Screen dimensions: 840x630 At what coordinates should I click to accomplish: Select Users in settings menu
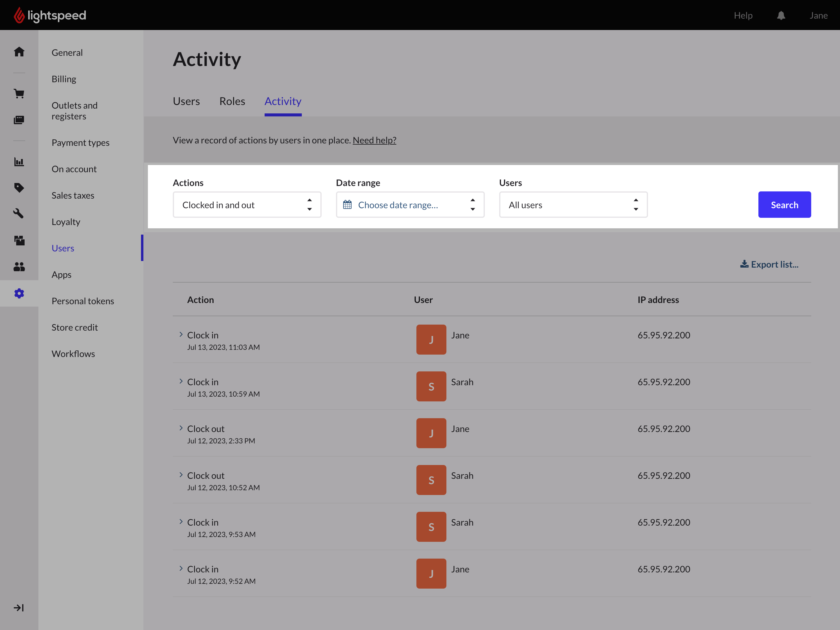(x=63, y=248)
